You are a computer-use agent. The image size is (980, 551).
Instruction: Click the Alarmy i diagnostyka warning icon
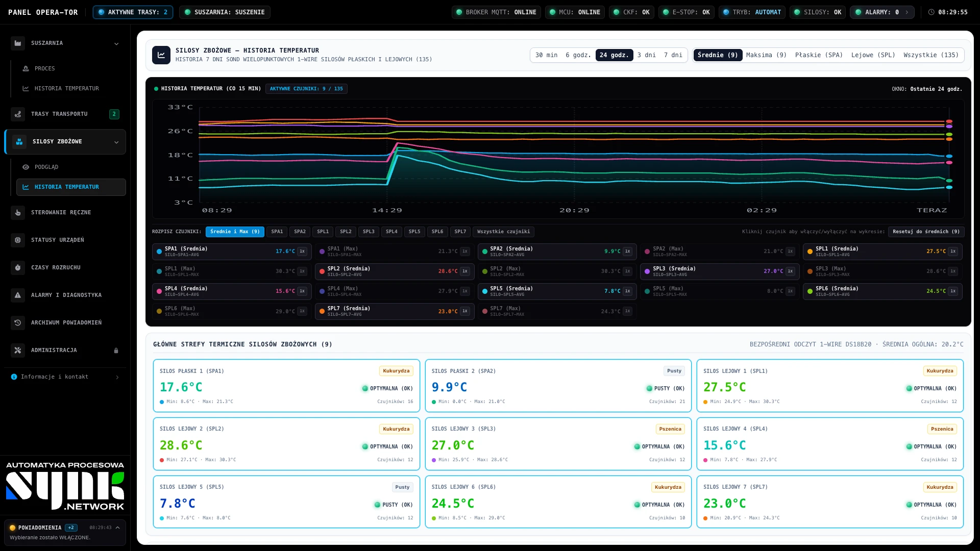(18, 295)
